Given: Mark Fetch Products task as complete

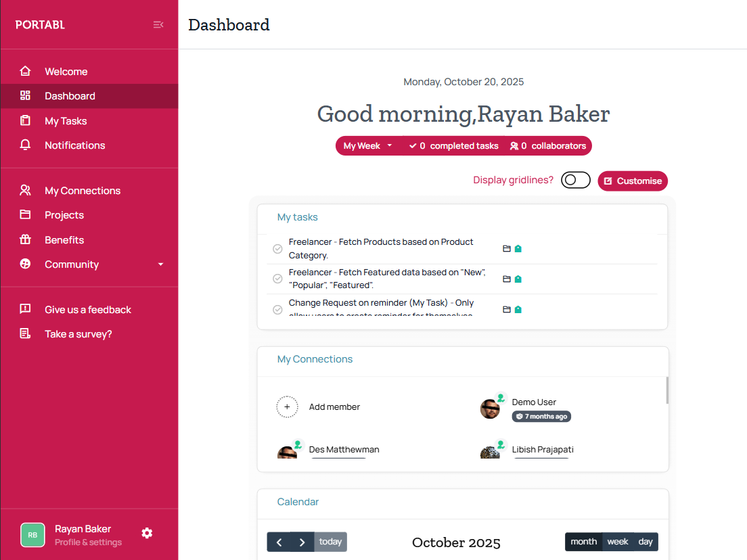Looking at the screenshot, I should [x=277, y=249].
